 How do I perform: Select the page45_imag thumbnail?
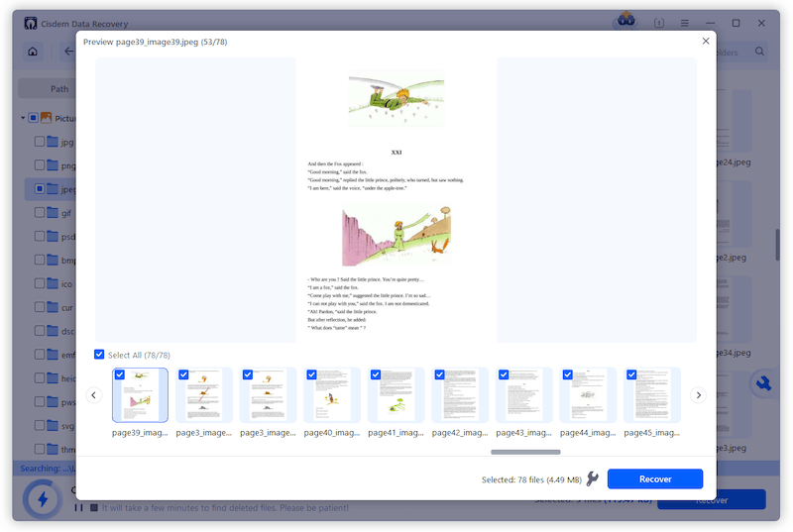click(652, 395)
